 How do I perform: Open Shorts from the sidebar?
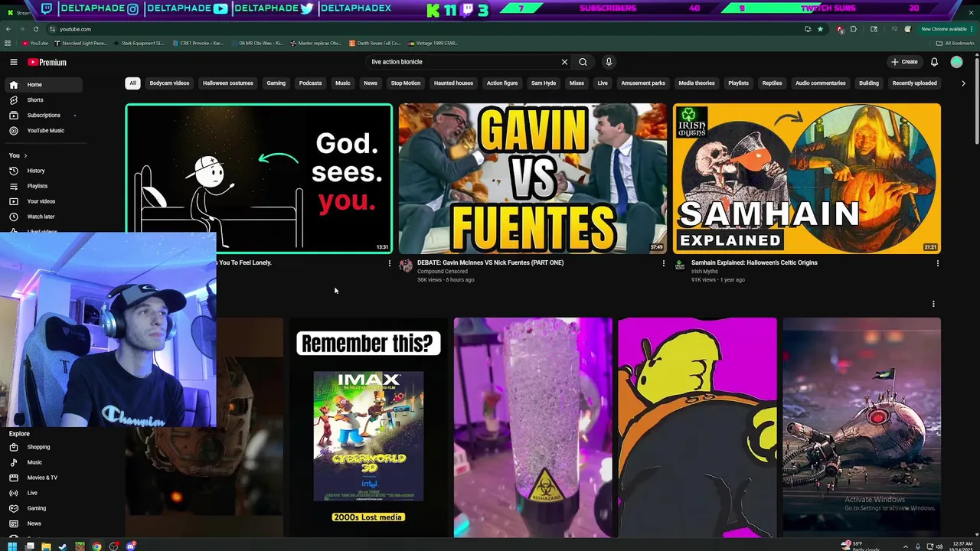tap(44, 99)
